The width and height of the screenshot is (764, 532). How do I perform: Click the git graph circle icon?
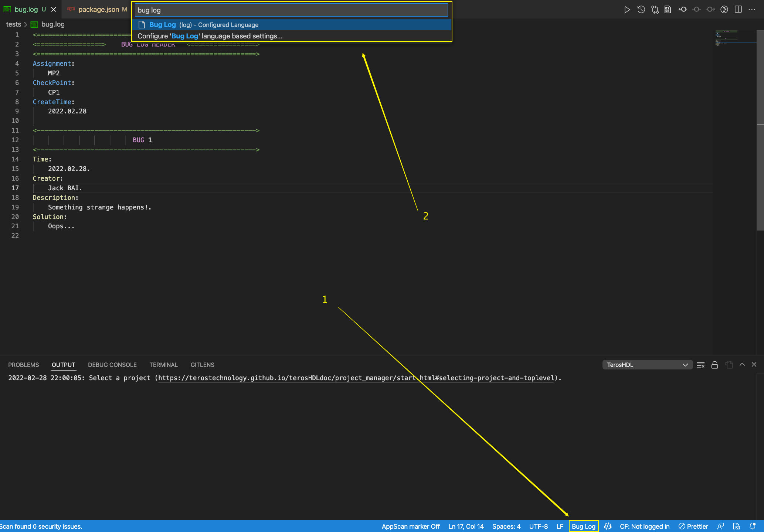[x=724, y=10]
